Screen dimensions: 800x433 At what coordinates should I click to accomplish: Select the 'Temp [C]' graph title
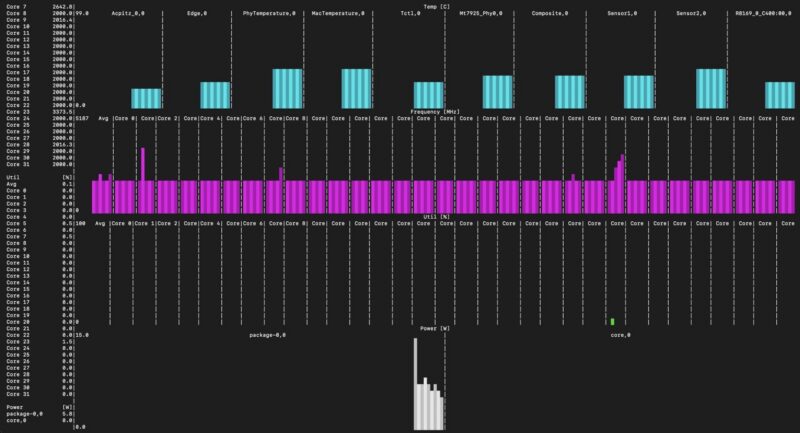(437, 7)
